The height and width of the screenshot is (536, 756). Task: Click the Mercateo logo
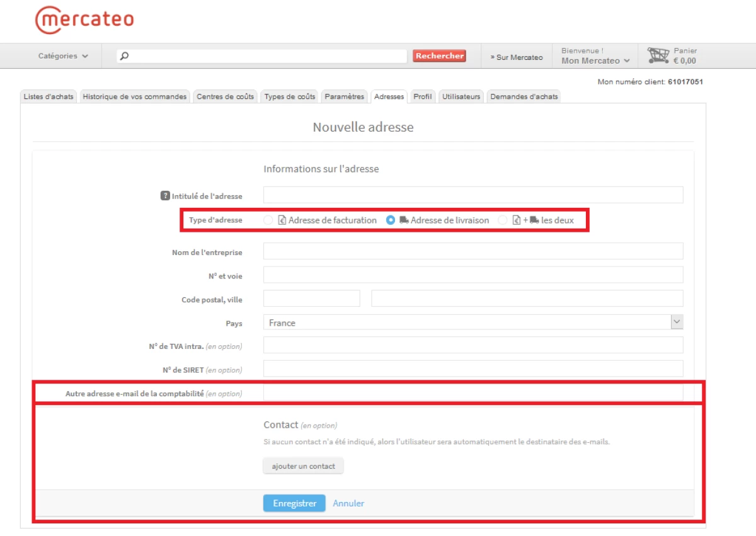click(84, 20)
